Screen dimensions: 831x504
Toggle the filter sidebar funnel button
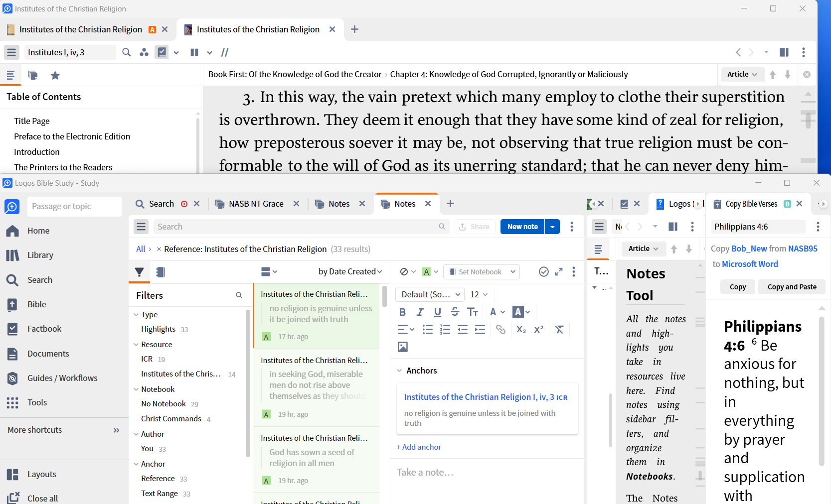[x=140, y=272]
